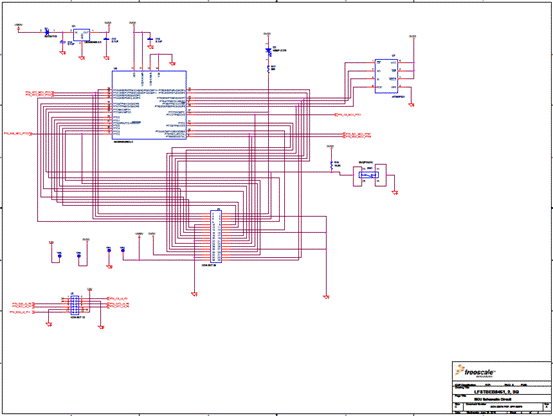Viewport: 553px width, 416px height.
Task: Click the power symbol above the LED
Action: click(267, 35)
